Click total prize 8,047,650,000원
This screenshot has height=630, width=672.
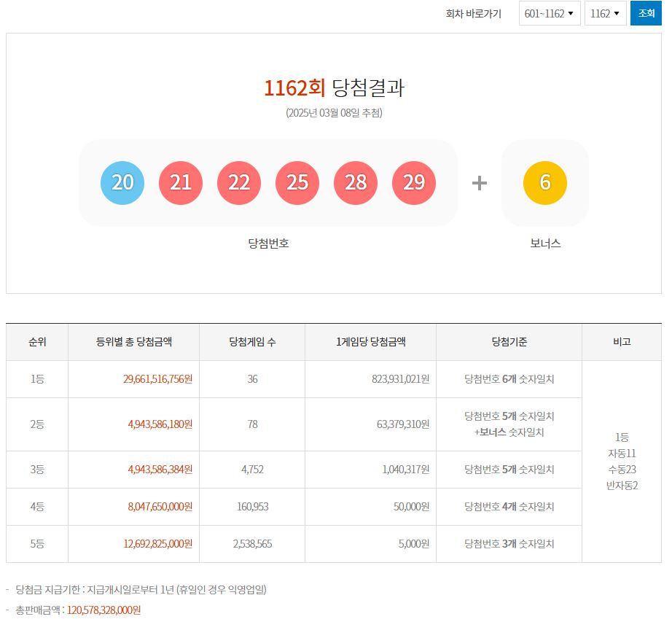(160, 507)
